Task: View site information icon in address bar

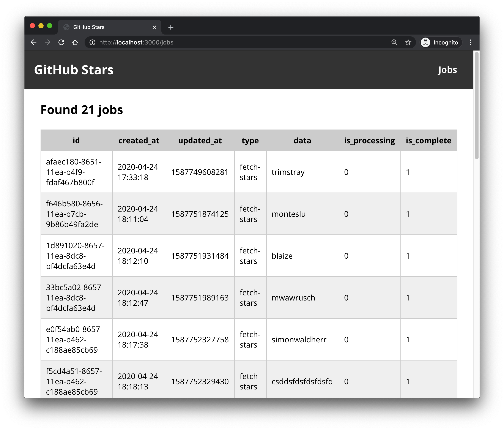Action: (x=92, y=42)
